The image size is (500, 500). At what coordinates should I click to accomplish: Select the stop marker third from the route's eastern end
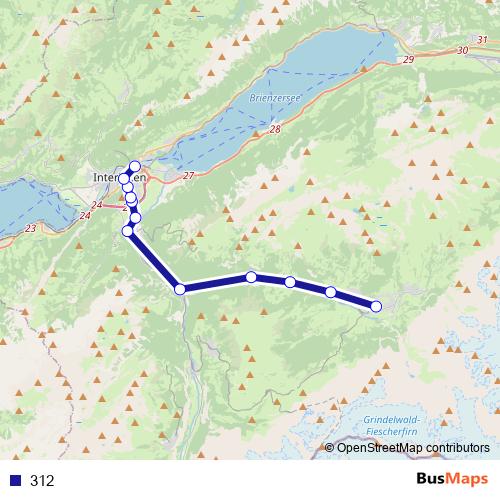coord(290,282)
